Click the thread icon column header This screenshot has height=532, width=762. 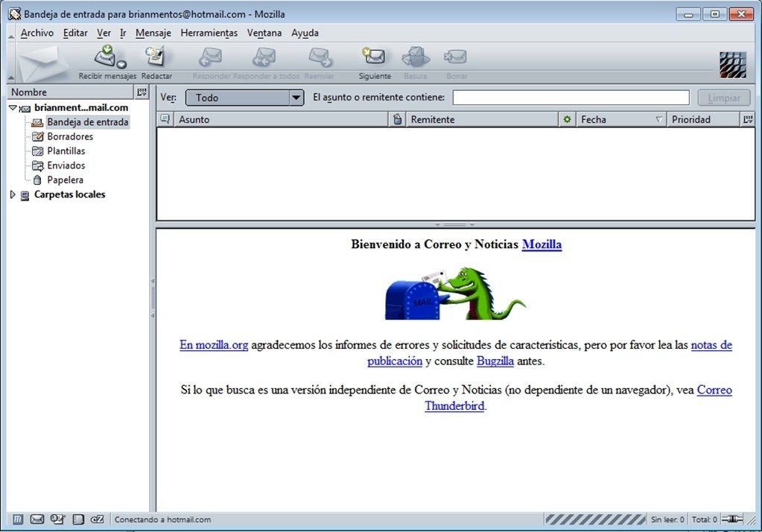pos(165,119)
